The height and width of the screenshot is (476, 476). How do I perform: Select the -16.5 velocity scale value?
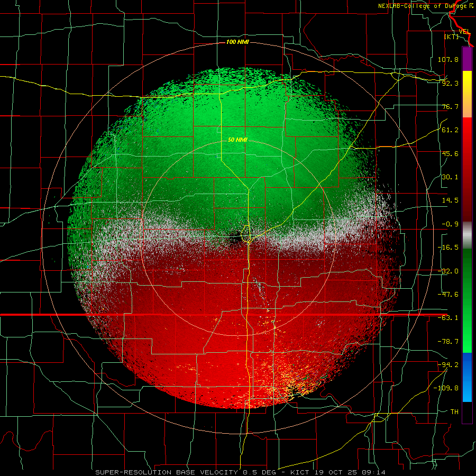point(448,248)
